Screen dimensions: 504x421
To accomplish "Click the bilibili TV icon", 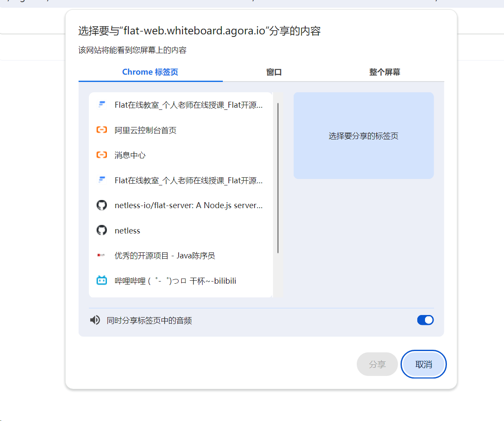I will point(102,280).
